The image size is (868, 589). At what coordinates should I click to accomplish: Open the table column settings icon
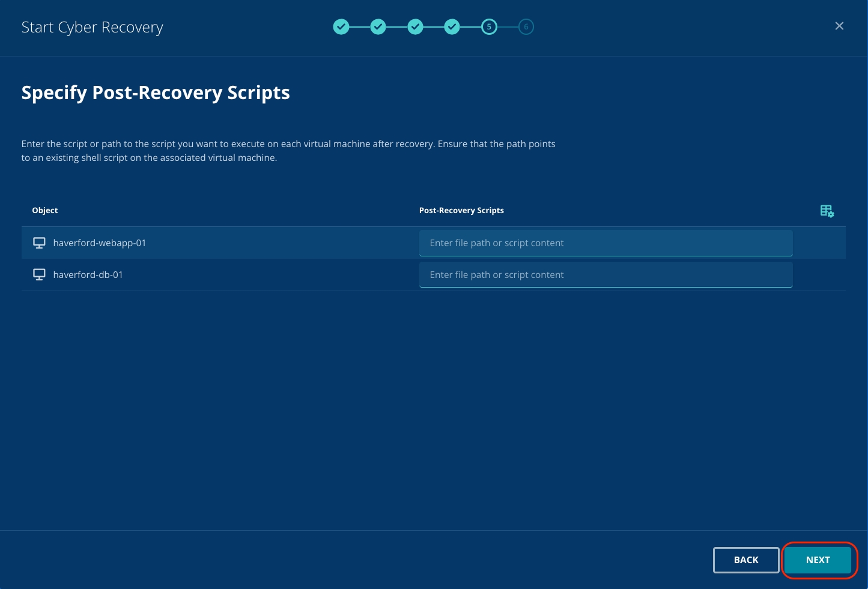827,211
